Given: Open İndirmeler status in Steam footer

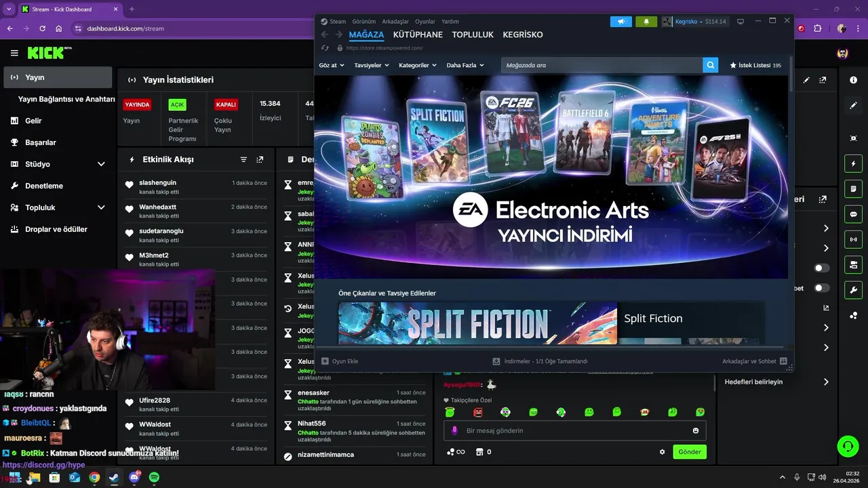Looking at the screenshot, I should [x=540, y=361].
